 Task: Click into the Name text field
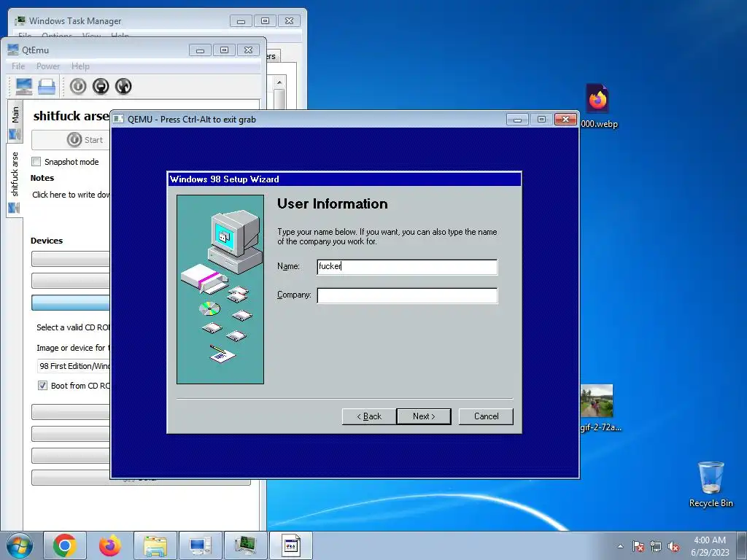point(407,267)
